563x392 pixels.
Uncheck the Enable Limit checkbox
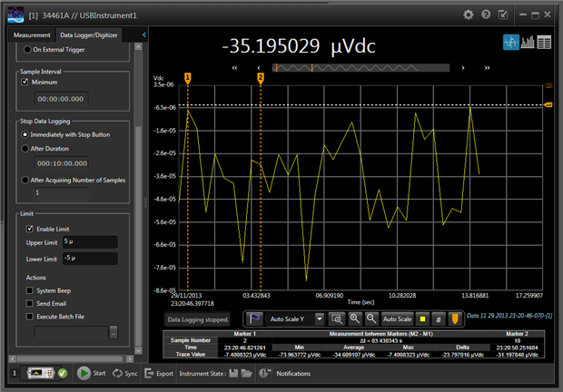point(31,229)
